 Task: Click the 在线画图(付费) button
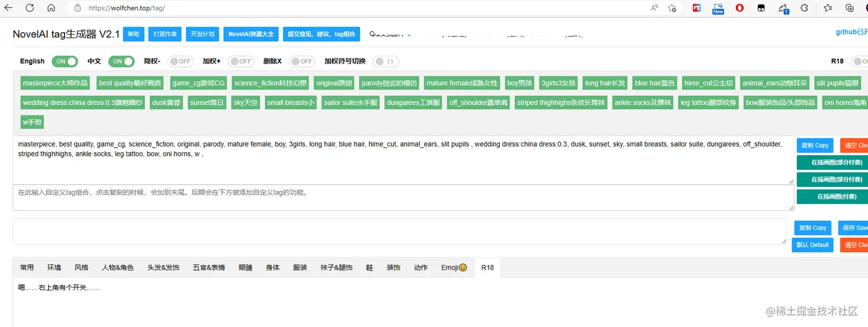click(832, 197)
